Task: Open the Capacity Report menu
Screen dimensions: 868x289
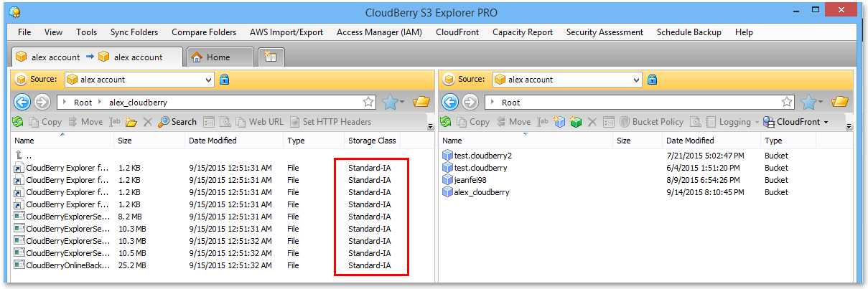Action: pos(523,32)
